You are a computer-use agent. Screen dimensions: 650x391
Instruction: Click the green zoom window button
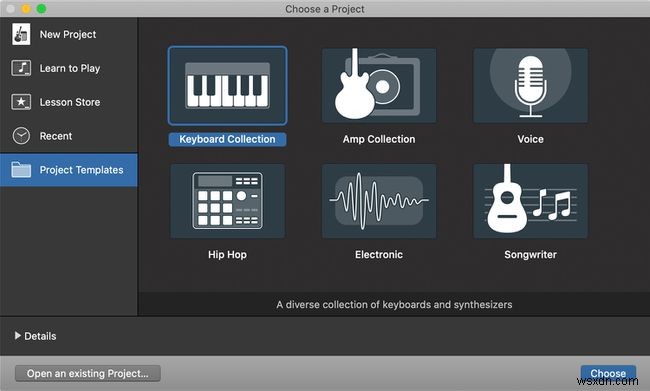click(41, 9)
